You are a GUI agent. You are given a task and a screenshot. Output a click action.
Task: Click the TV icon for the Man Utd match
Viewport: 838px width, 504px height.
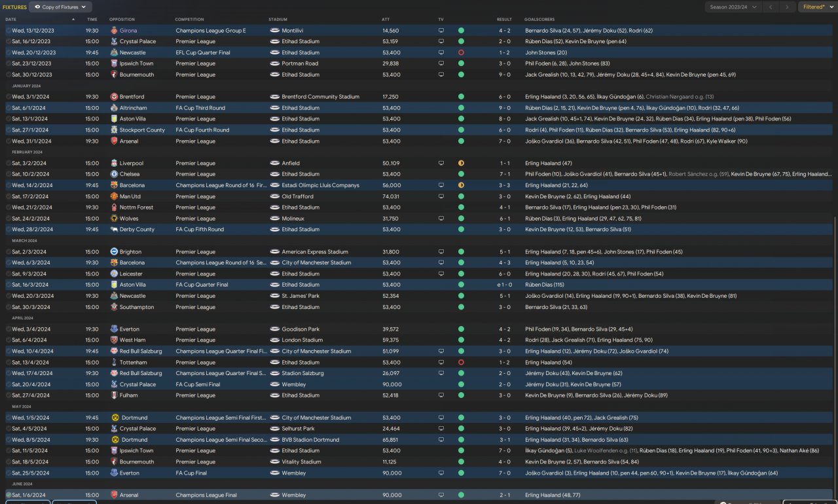441,196
